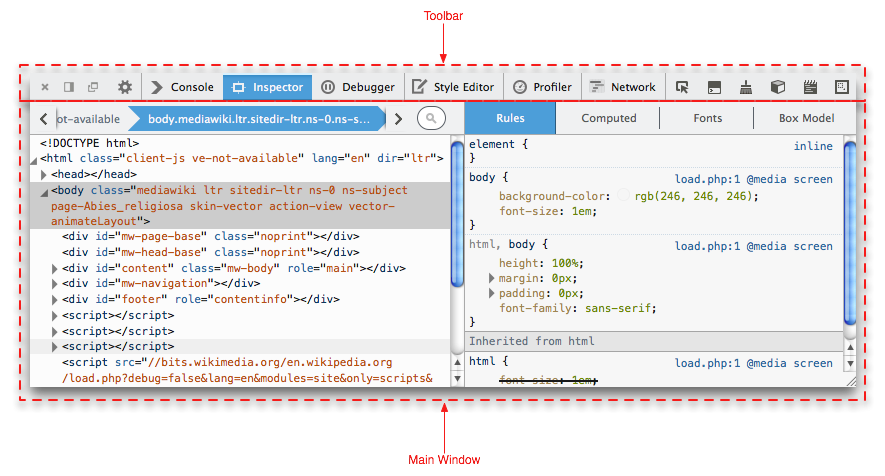Click the magnifier search HTML button
Screen dimensions: 885x476
coord(431,119)
